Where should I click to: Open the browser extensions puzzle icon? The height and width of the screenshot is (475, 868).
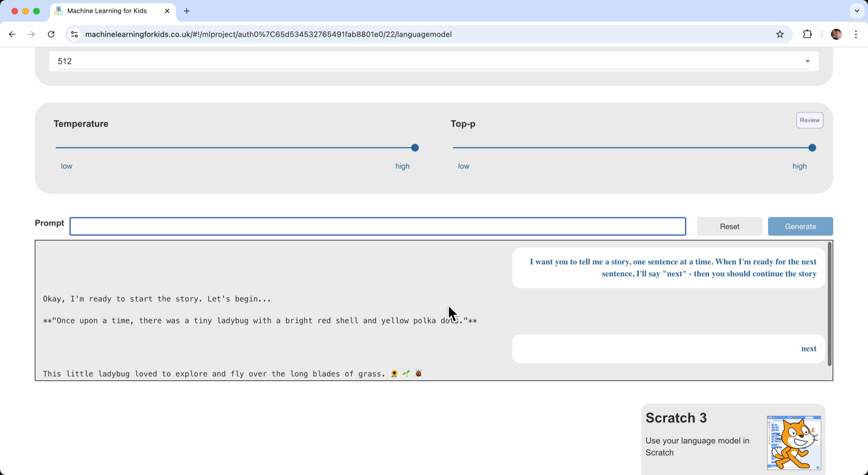(807, 34)
